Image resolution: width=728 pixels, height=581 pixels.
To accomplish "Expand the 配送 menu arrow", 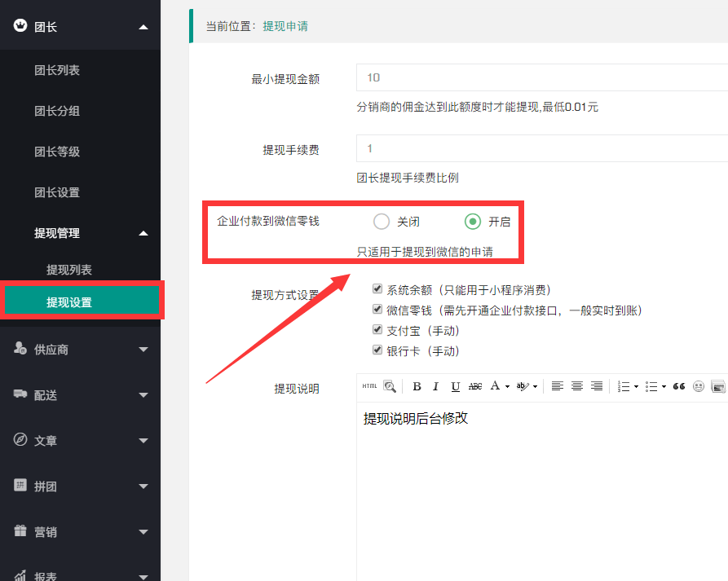I will (x=143, y=395).
